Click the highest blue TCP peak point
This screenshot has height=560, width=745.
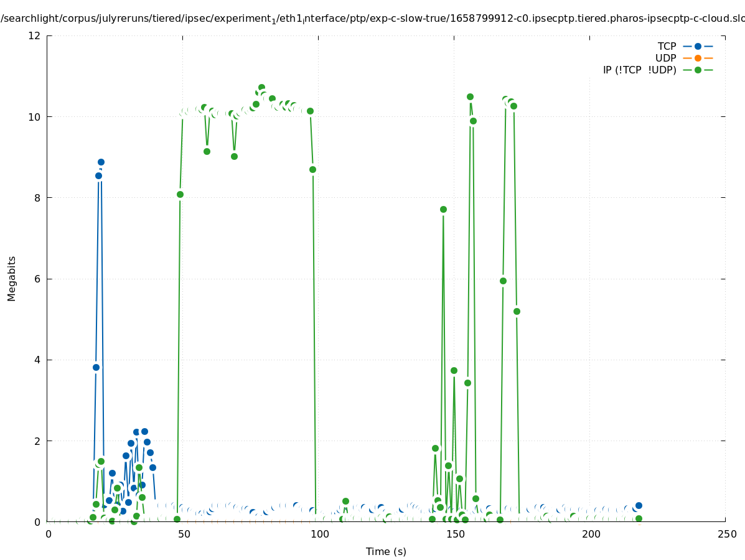101,162
